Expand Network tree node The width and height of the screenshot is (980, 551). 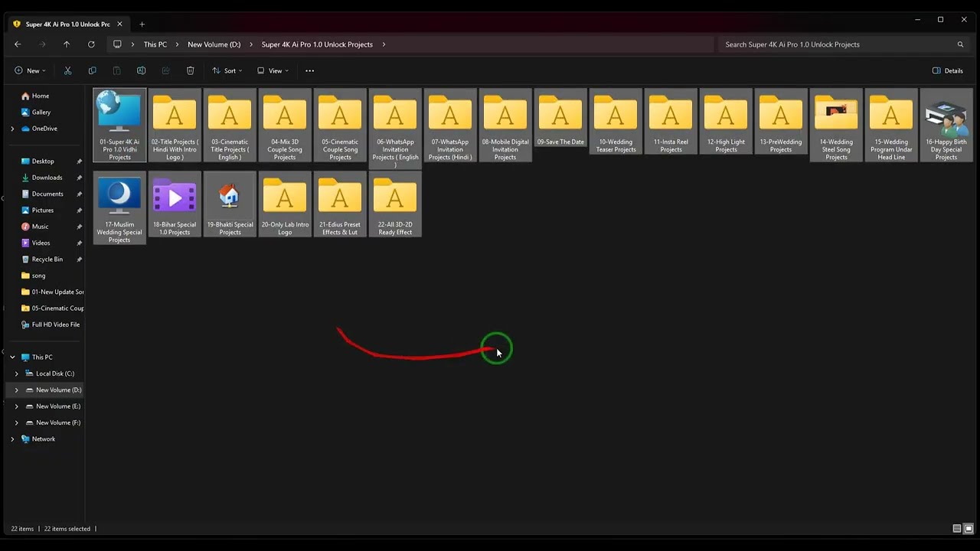(12, 439)
